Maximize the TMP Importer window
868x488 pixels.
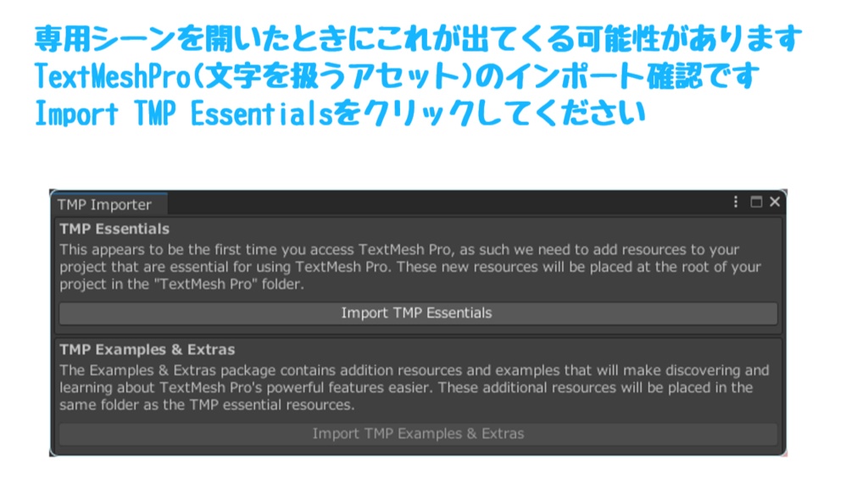[x=756, y=202]
